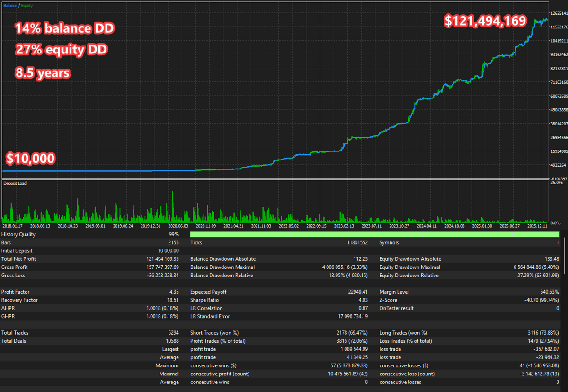
Task: Select the Gross Profit value '157 747 397.69'
Action: [163, 267]
